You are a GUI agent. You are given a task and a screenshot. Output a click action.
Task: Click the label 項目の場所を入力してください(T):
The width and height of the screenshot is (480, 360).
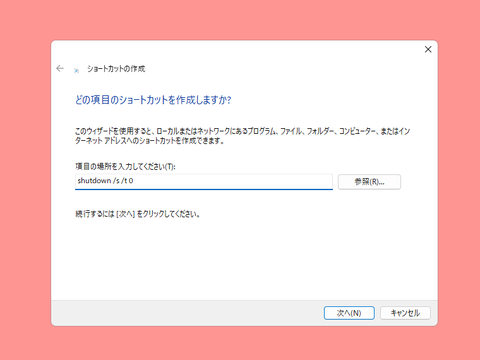[x=125, y=166]
